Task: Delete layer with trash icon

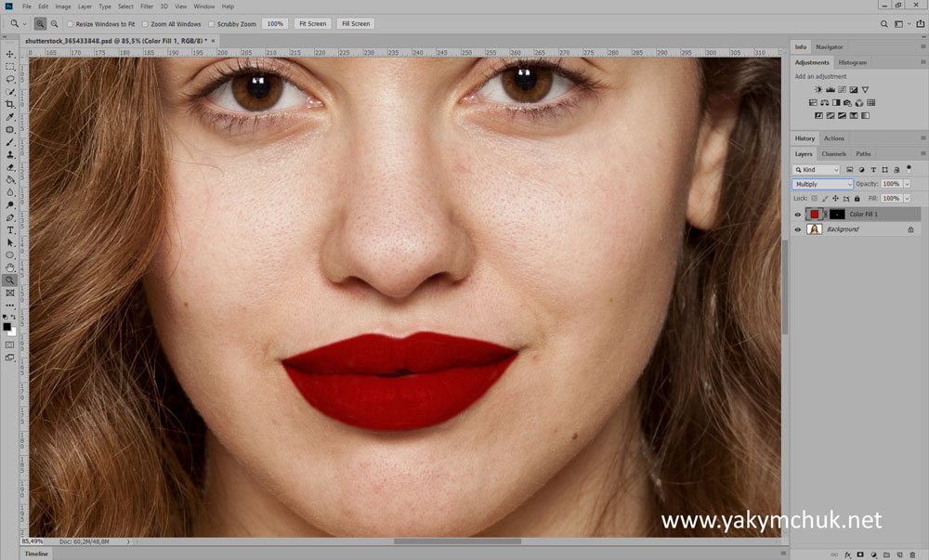Action: click(912, 554)
